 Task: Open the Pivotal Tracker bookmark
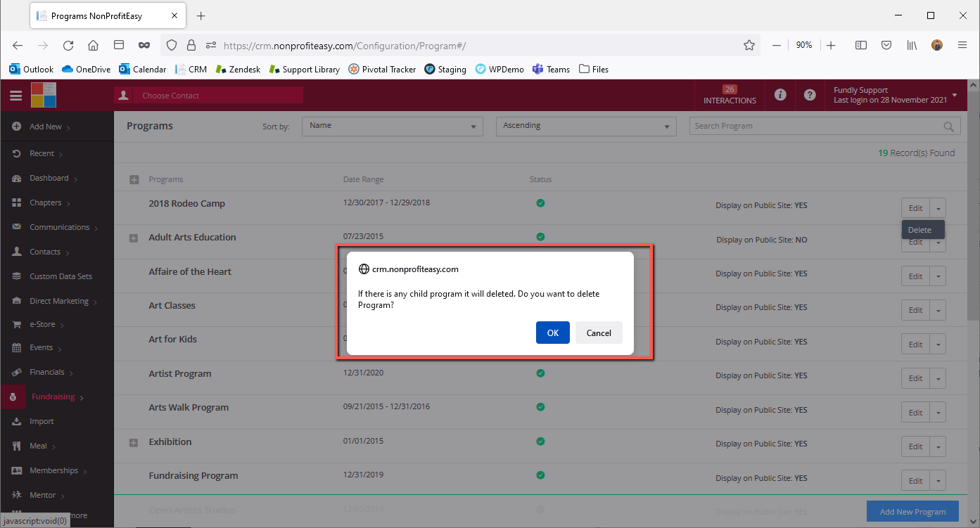coord(382,69)
